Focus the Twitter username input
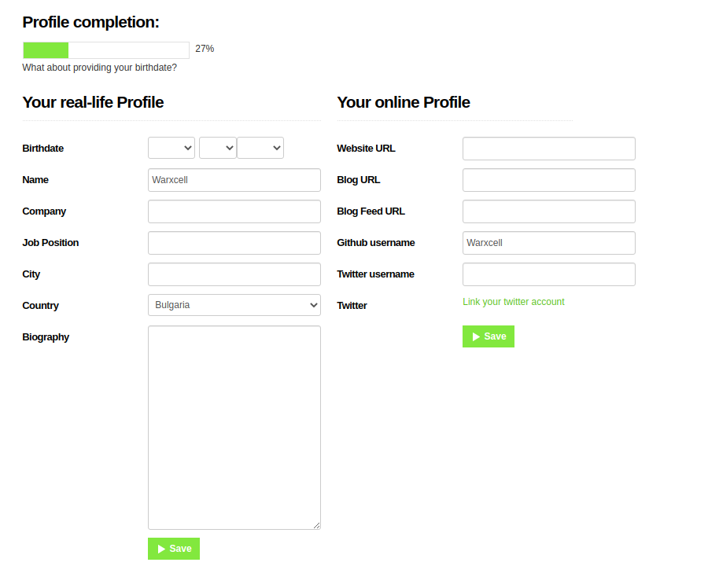Viewport: 708px width, 588px height. (x=549, y=274)
